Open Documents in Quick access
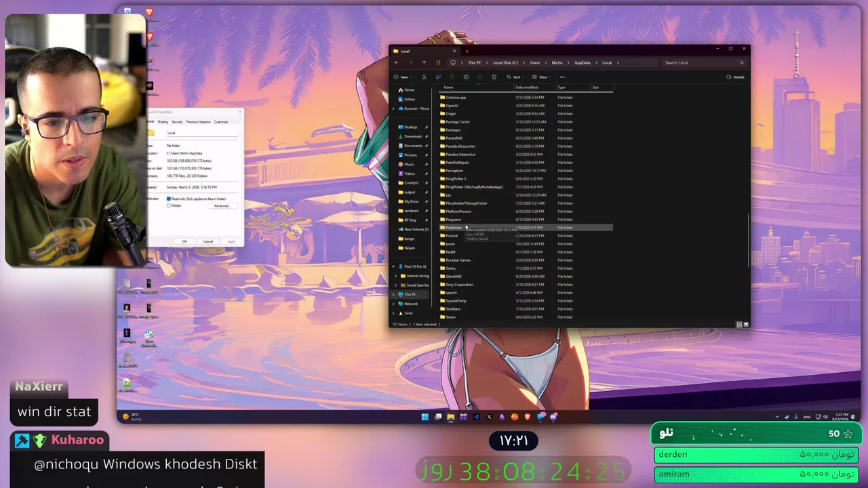 point(410,146)
